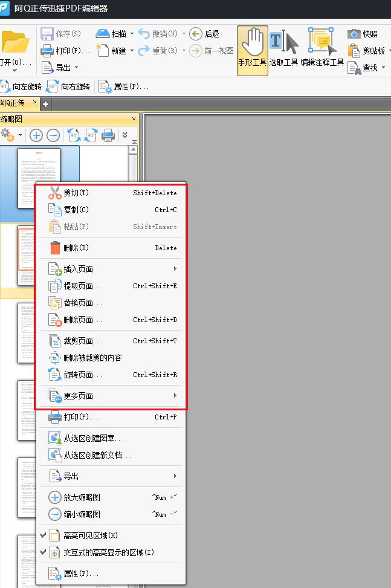Choose 删除页面... from context menu
The height and width of the screenshot is (588, 391).
pos(83,320)
